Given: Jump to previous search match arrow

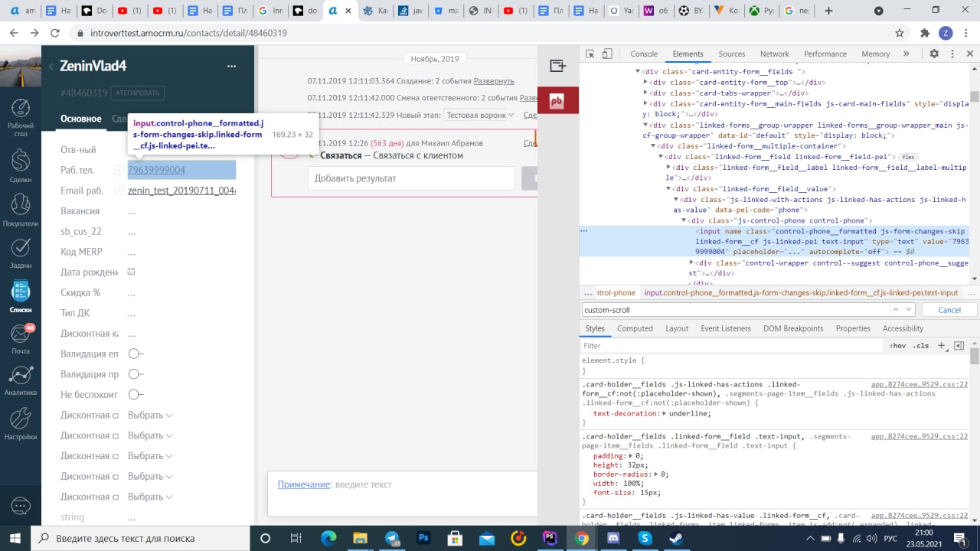Looking at the screenshot, I should pyautogui.click(x=895, y=309).
